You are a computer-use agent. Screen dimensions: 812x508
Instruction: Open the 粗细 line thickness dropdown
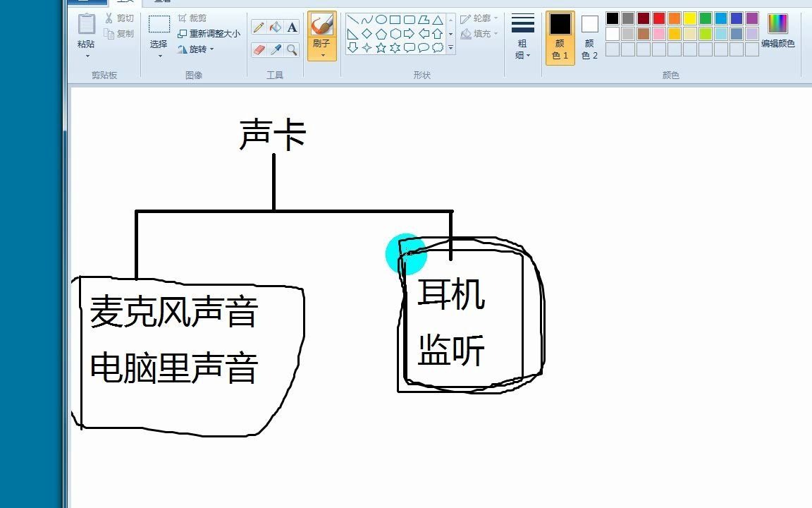[x=522, y=37]
